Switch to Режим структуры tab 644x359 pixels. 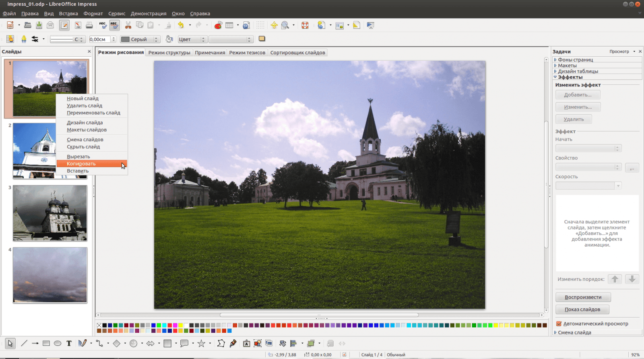[169, 53]
